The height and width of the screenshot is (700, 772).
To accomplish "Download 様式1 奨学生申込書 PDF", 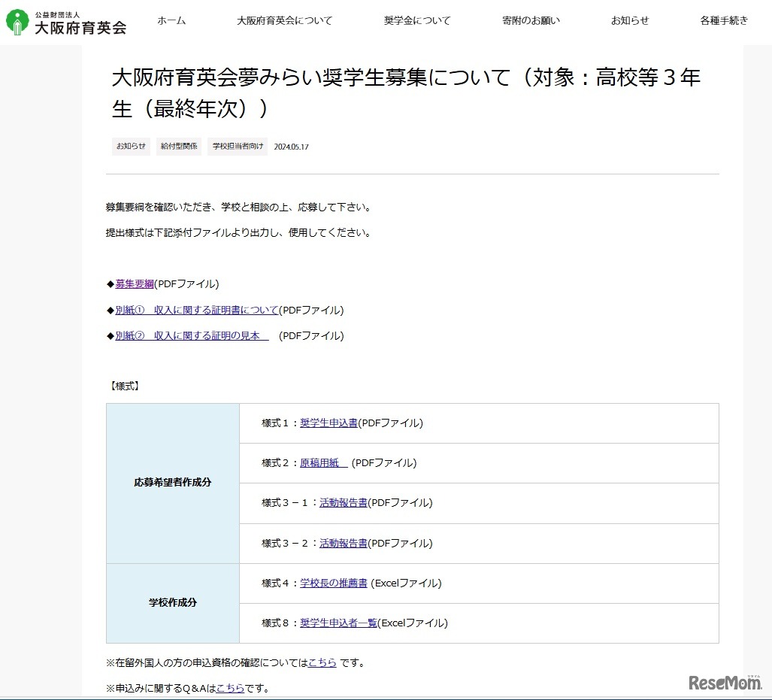I will (x=328, y=423).
